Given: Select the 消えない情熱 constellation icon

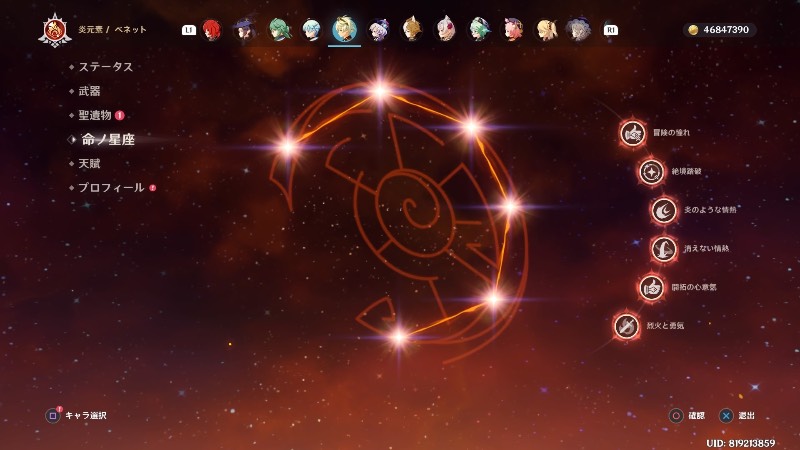Looking at the screenshot, I should tap(664, 249).
